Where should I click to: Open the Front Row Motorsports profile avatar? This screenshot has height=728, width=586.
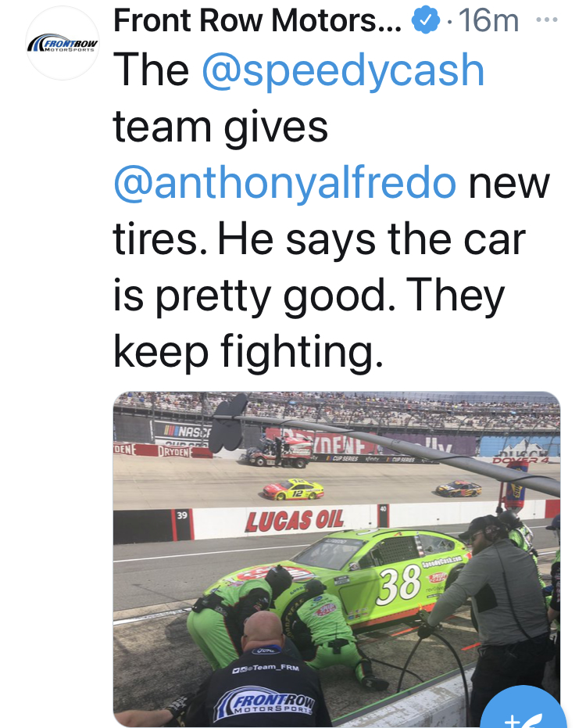[63, 43]
